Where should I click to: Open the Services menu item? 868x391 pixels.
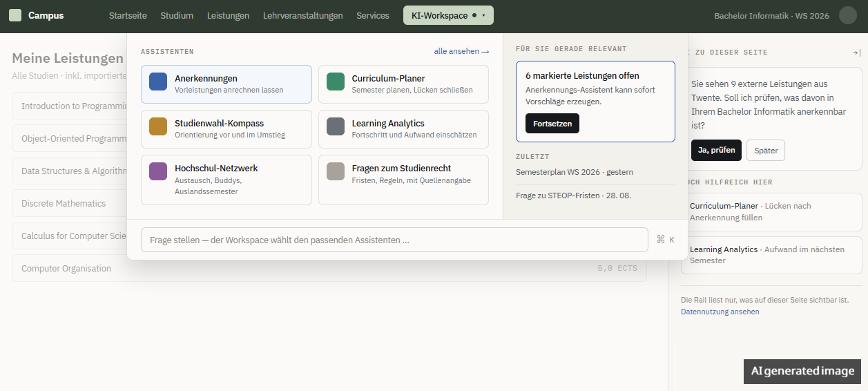click(373, 15)
